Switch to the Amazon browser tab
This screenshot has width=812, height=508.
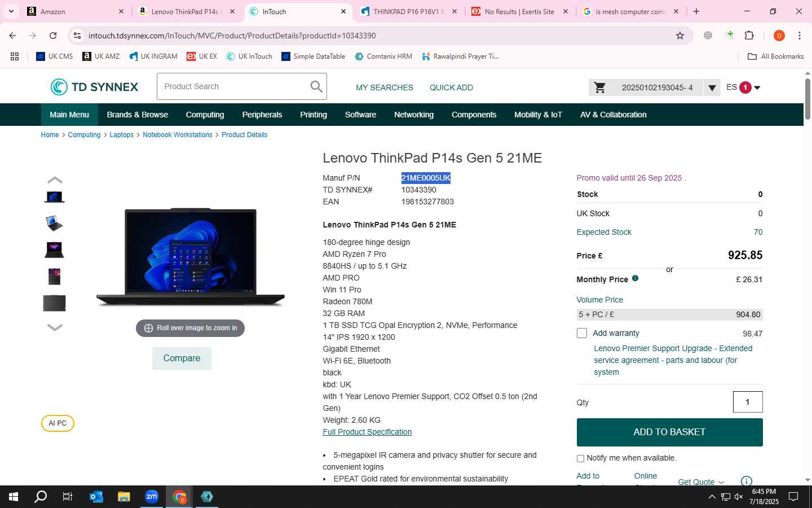(x=76, y=11)
